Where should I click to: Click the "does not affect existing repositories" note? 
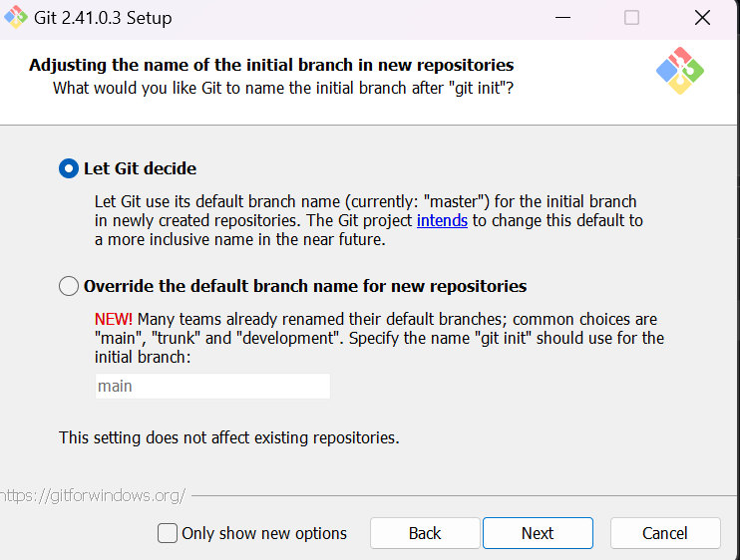point(228,437)
